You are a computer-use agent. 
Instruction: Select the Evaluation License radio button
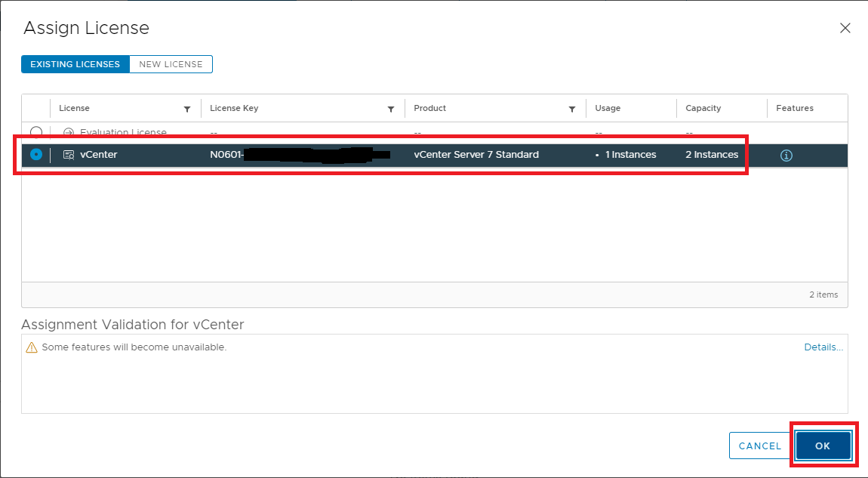point(36,131)
